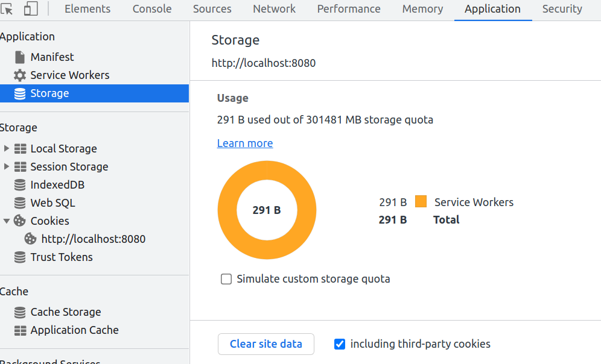
Task: Open the Console tab
Action: [152, 9]
